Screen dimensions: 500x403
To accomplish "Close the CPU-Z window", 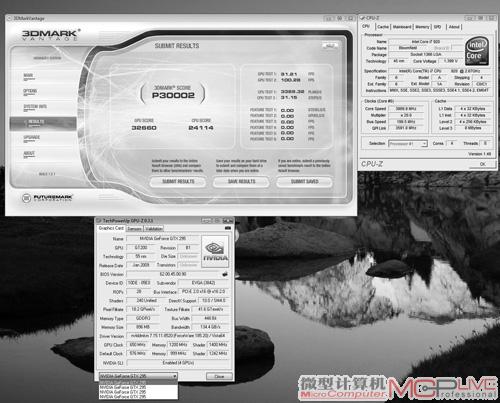I will (x=491, y=18).
